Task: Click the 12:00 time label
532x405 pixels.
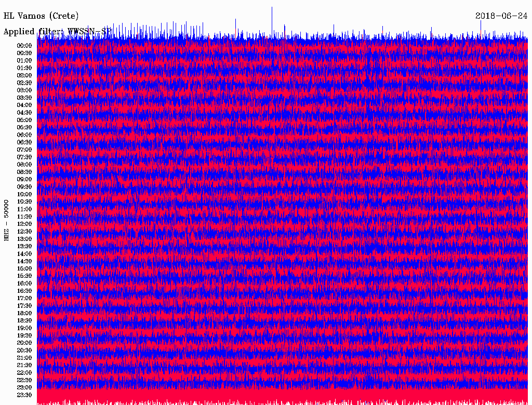Action: (24, 224)
